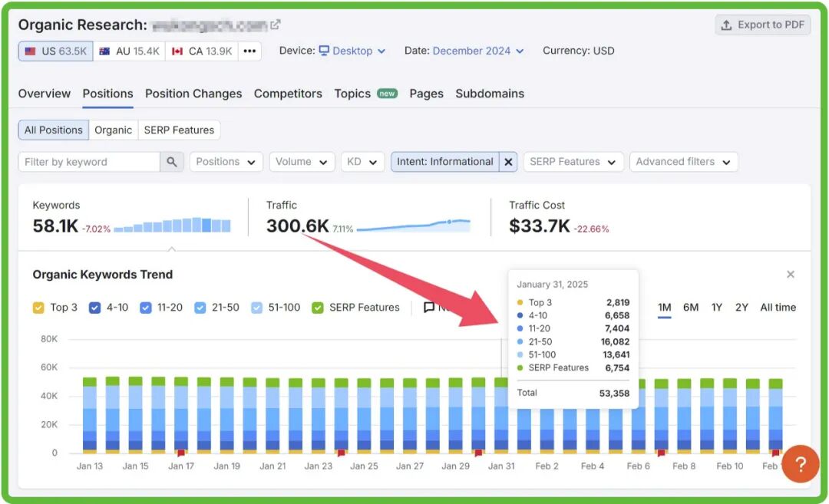Screen dimensions: 829x504
Task: Close the Organic Keywords Trend panel
Action: pyautogui.click(x=791, y=275)
